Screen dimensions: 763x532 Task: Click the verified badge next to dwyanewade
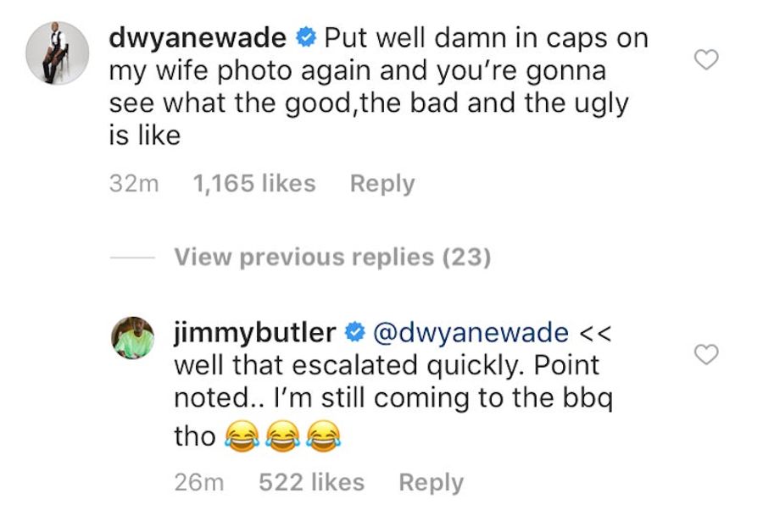(307, 37)
